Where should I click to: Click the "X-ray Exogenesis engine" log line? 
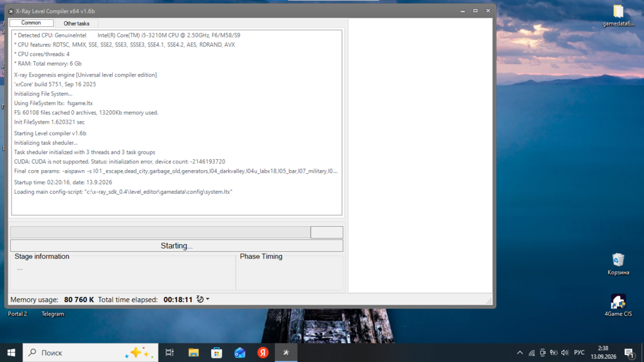coord(86,75)
